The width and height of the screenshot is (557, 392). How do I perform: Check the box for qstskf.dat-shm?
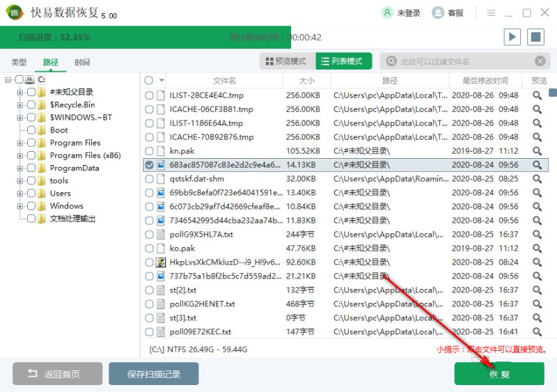pyautogui.click(x=149, y=179)
